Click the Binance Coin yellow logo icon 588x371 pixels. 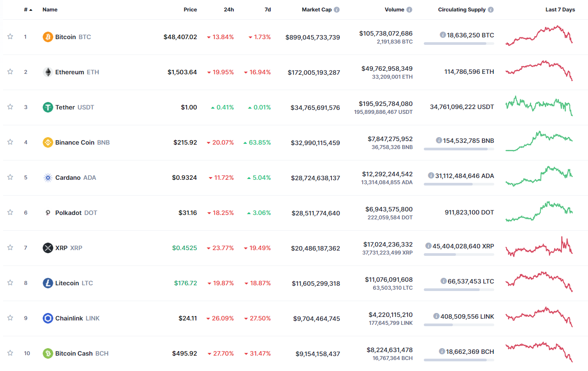[x=48, y=142]
